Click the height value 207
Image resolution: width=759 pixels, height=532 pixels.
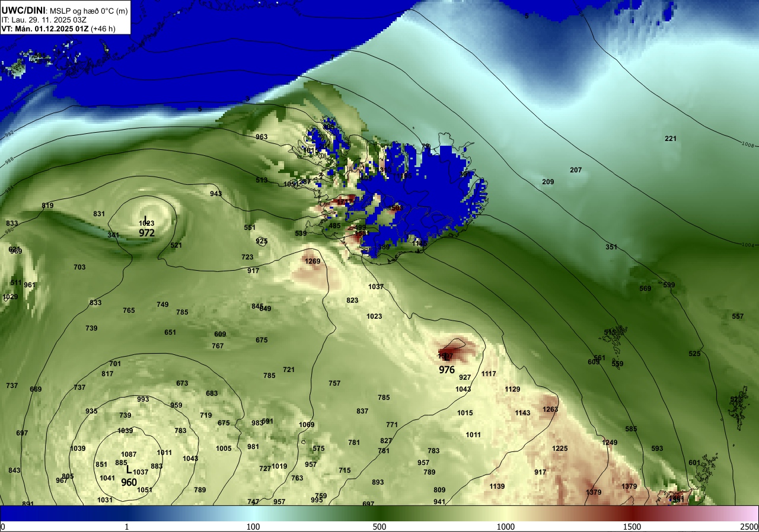576,170
